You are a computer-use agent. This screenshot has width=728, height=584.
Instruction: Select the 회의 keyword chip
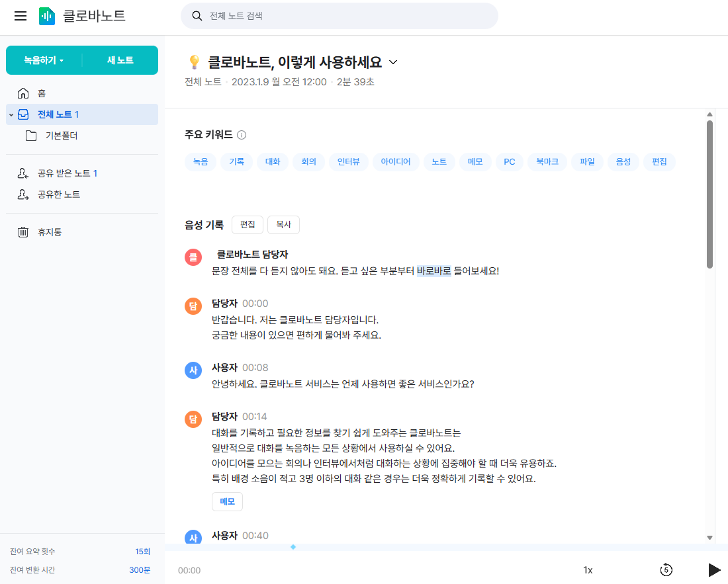(309, 162)
